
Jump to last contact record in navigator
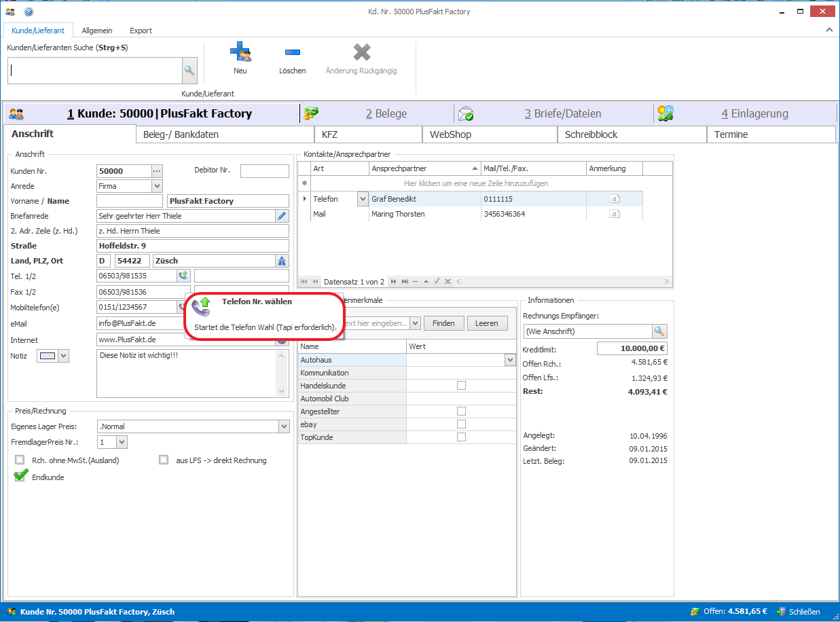tap(405, 282)
